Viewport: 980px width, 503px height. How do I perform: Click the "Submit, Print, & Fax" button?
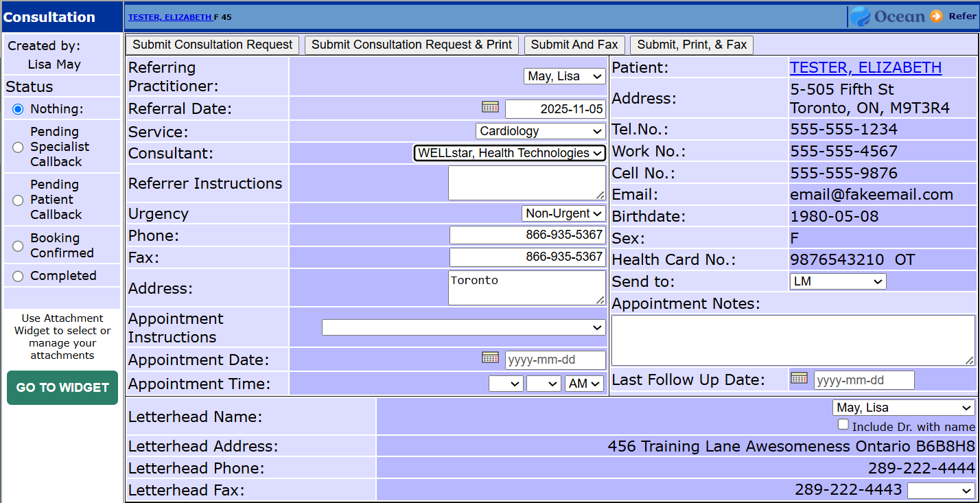coord(691,44)
